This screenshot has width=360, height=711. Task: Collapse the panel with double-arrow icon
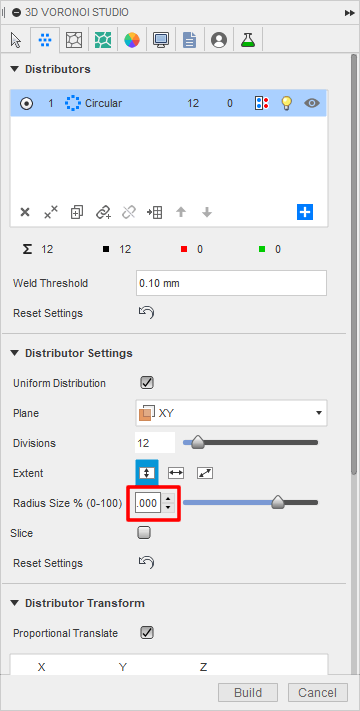click(349, 13)
